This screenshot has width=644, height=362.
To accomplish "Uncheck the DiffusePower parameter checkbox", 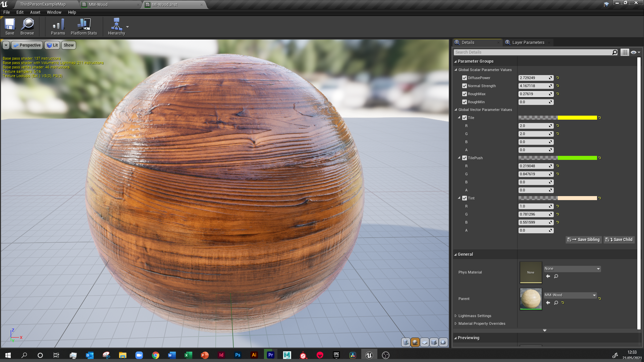I will (x=465, y=78).
